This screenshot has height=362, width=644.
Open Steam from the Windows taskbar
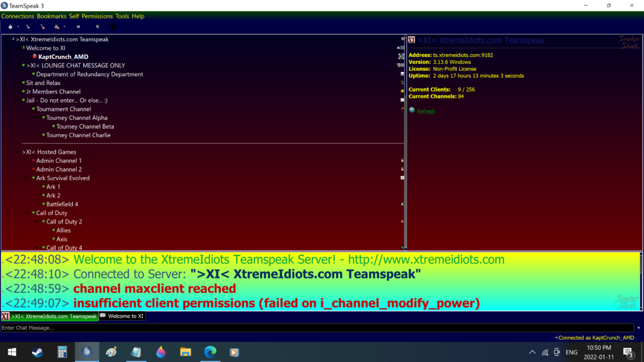click(x=37, y=352)
